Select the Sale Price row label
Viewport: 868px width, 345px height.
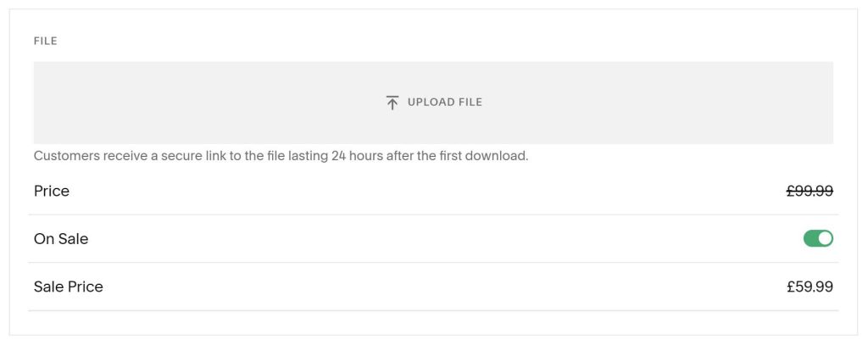[x=68, y=287]
